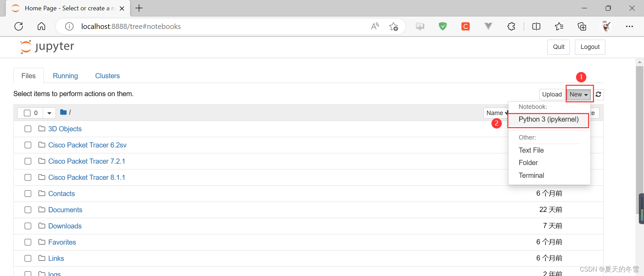Add this page to favorites
Image resolution: width=644 pixels, height=276 pixels.
click(394, 27)
